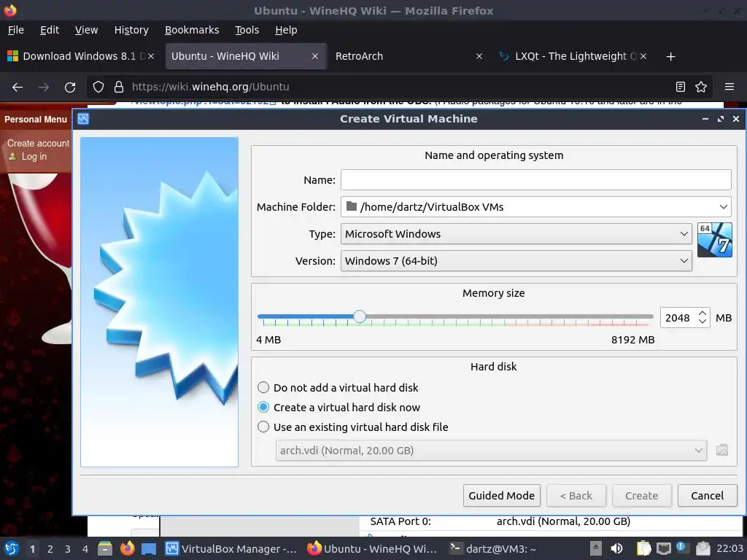Image resolution: width=747 pixels, height=560 pixels.
Task: Click the Windows 7 64-bit OS type icon
Action: tap(714, 239)
